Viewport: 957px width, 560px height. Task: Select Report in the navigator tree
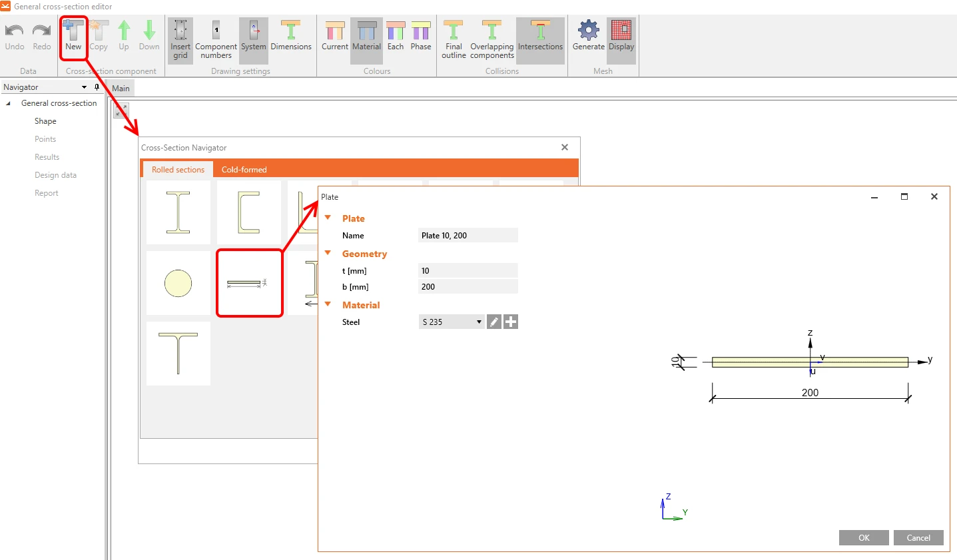click(x=47, y=193)
